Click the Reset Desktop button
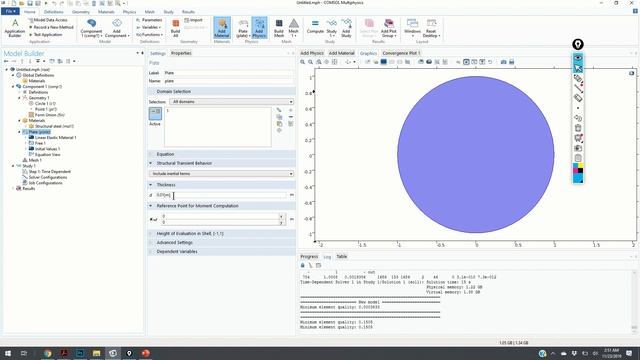Image resolution: width=640 pixels, height=360 pixels. point(431,28)
